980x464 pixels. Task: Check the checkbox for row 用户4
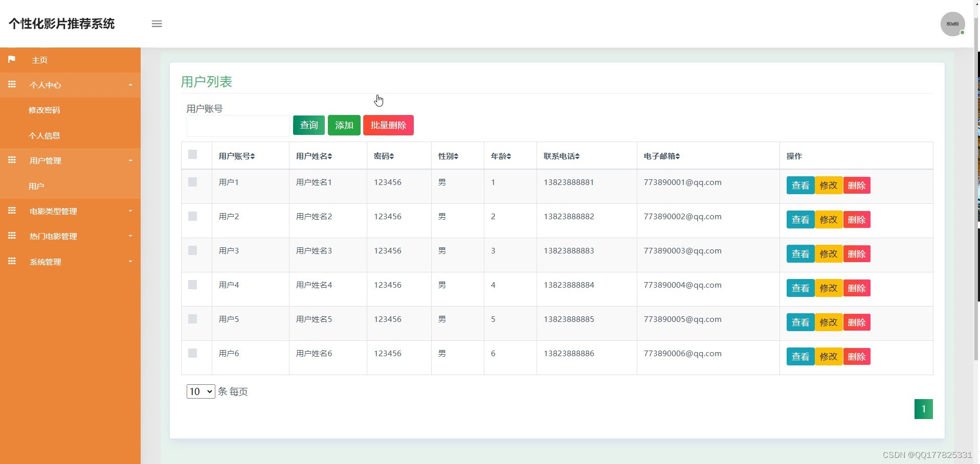(x=193, y=285)
